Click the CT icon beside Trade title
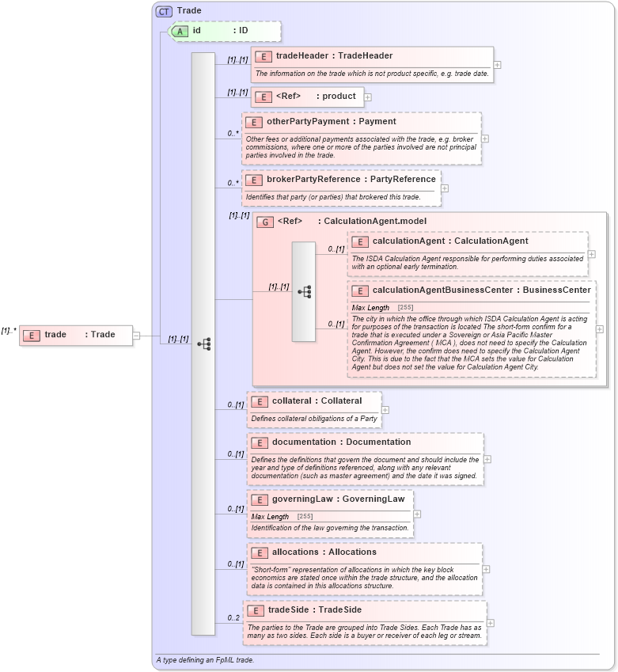This screenshot has height=672, width=618. click(164, 11)
